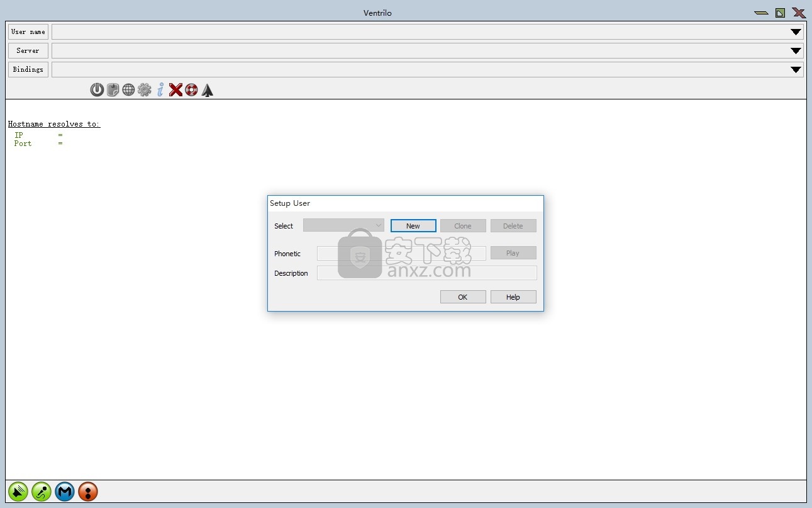Screen dimensions: 812x508
Task: Click the Play button beside Phonetic
Action: tap(513, 253)
